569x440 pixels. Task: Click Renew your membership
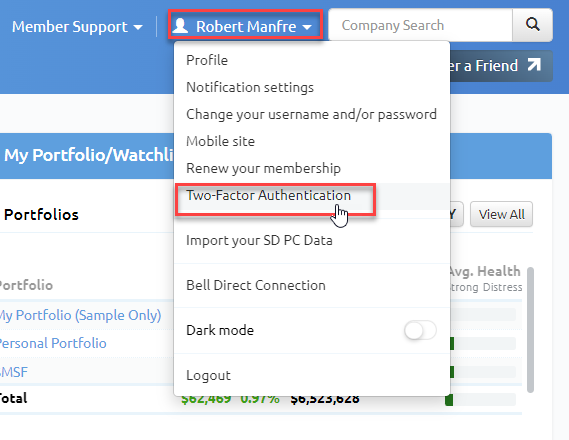coord(263,168)
